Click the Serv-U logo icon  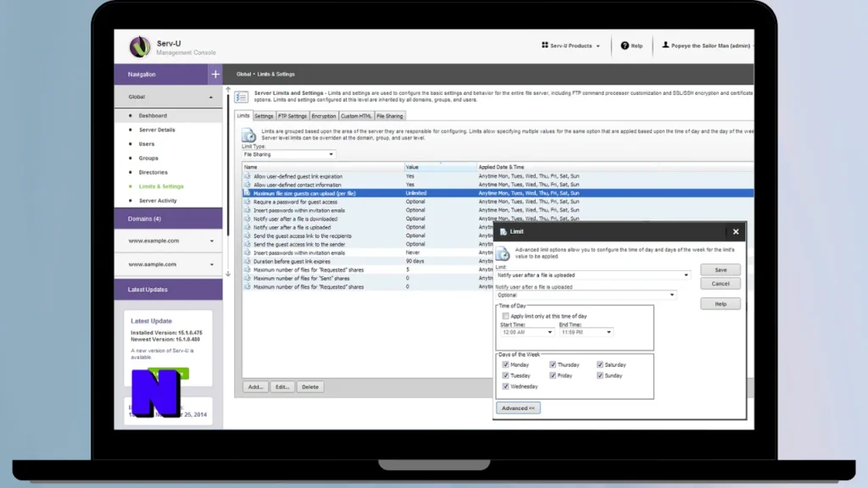point(140,47)
